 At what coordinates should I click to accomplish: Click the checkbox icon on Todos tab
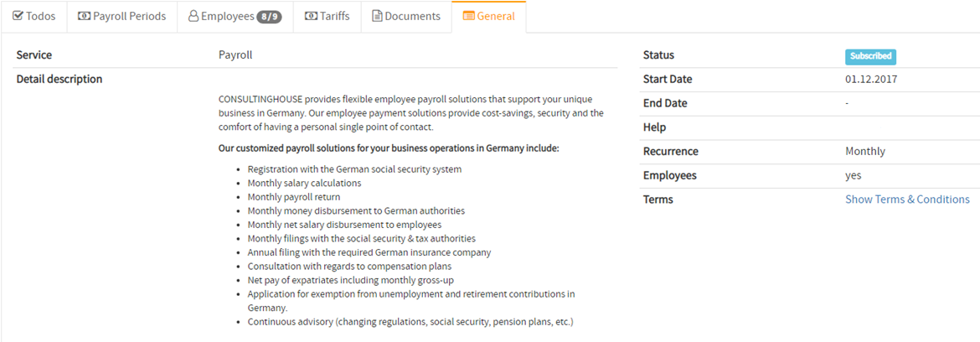18,16
